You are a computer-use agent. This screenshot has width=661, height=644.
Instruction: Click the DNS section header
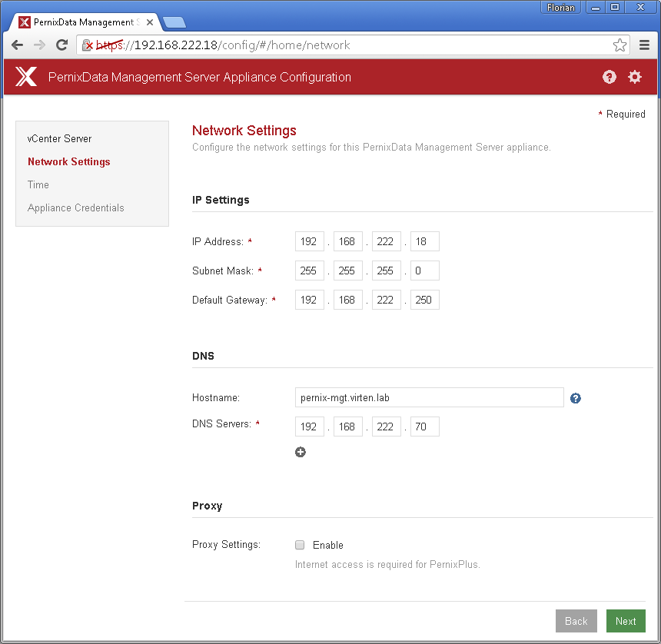point(203,356)
